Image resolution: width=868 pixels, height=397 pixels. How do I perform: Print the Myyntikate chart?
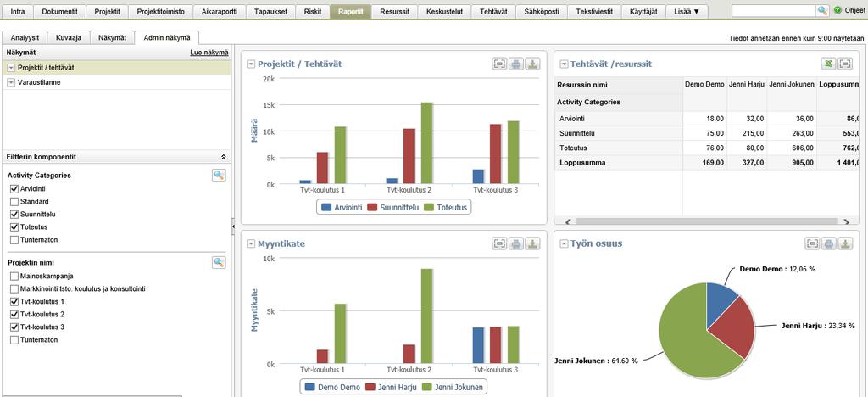[x=516, y=243]
